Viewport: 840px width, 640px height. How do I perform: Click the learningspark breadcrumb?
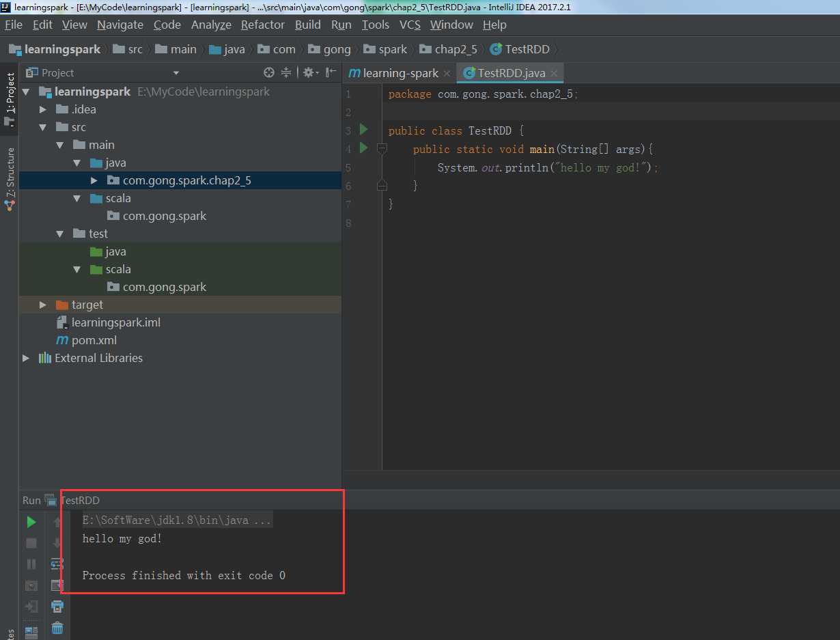pos(55,49)
